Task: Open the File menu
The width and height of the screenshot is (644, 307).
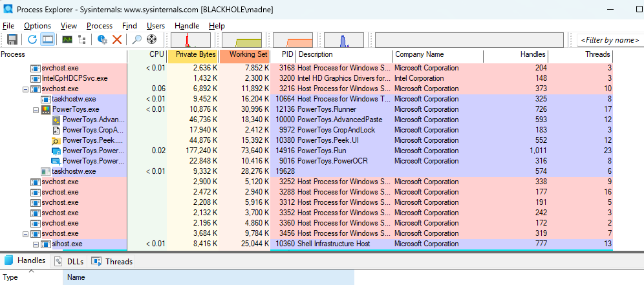Action: click(8, 26)
